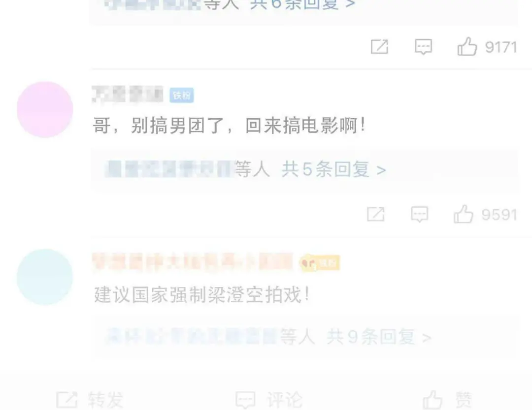Image resolution: width=532 pixels, height=410 pixels.
Task: Open the light blue avatar profile
Action: pos(45,277)
